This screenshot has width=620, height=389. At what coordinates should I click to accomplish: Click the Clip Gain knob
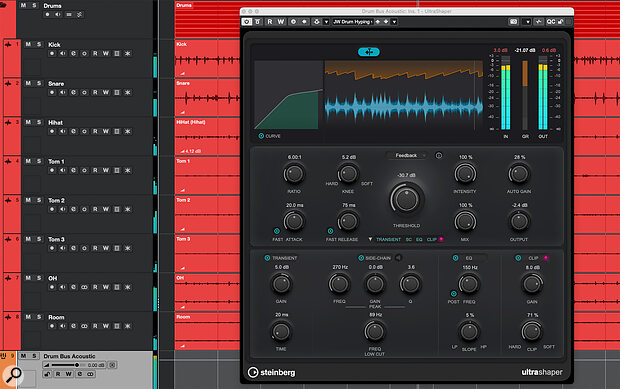pyautogui.click(x=532, y=284)
